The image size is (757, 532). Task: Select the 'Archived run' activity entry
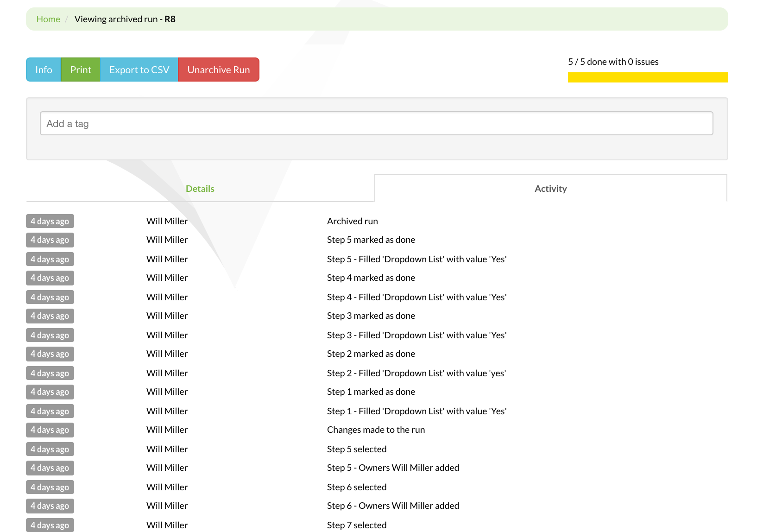point(352,221)
